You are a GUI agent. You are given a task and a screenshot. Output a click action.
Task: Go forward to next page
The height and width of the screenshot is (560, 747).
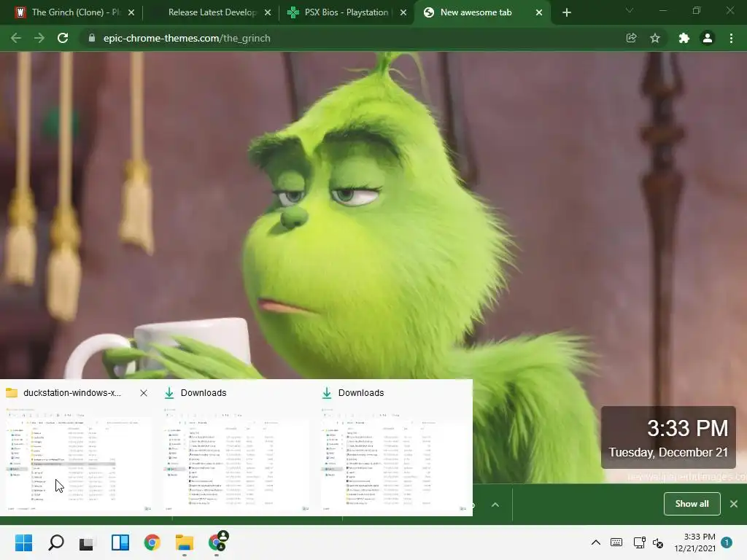tap(39, 38)
